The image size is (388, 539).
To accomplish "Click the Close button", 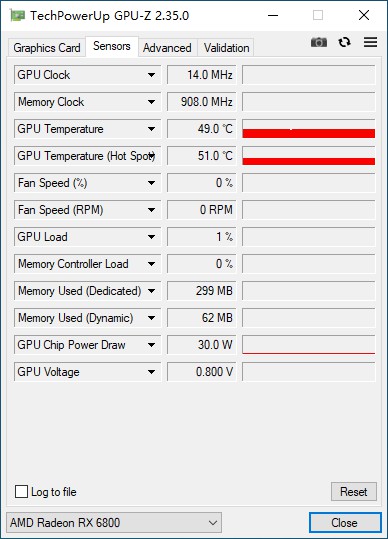I will click(x=345, y=523).
